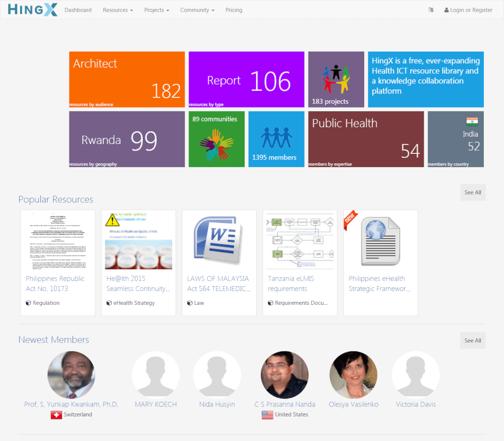Viewport: 504px width, 441px height.
Task: Click Login or Register link
Action: click(468, 10)
